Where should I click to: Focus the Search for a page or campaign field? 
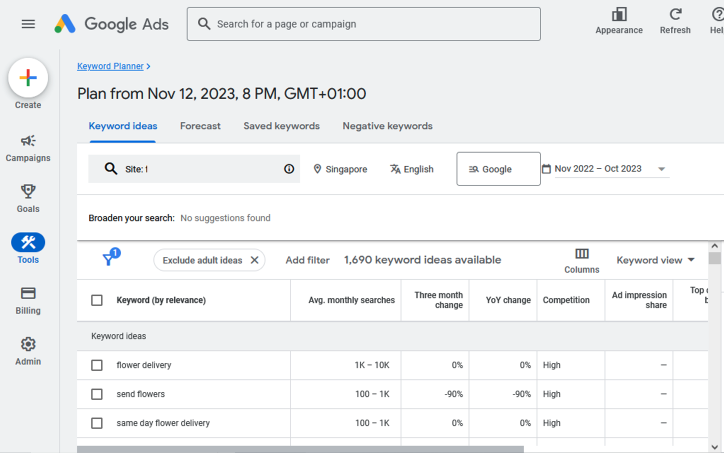[364, 24]
